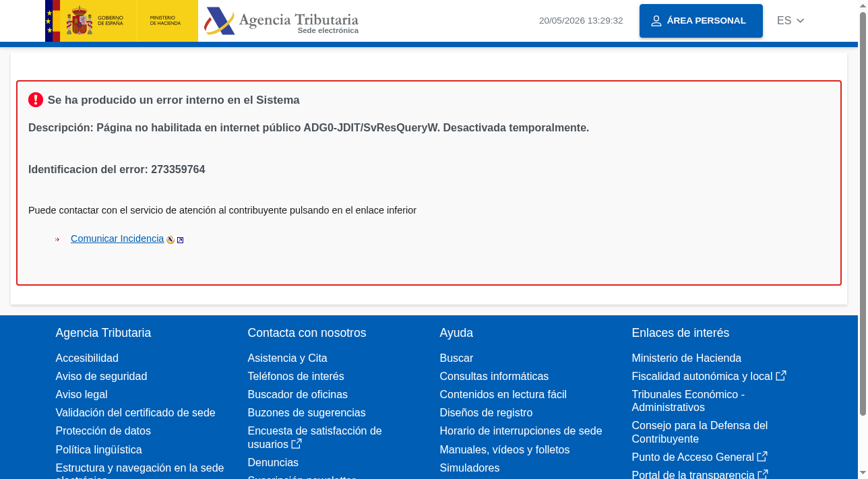This screenshot has width=868, height=479.
Task: Click the Identificacion del error number text
Action: click(x=117, y=170)
